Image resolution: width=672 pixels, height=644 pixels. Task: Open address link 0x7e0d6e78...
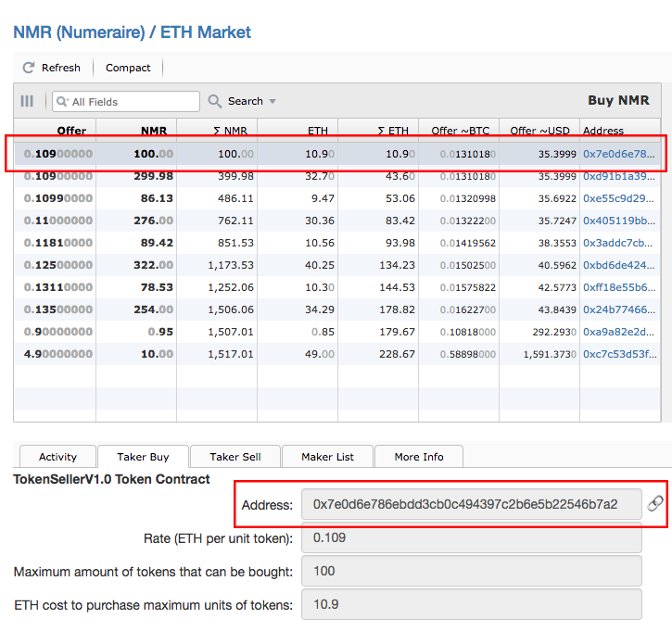pyautogui.click(x=619, y=154)
